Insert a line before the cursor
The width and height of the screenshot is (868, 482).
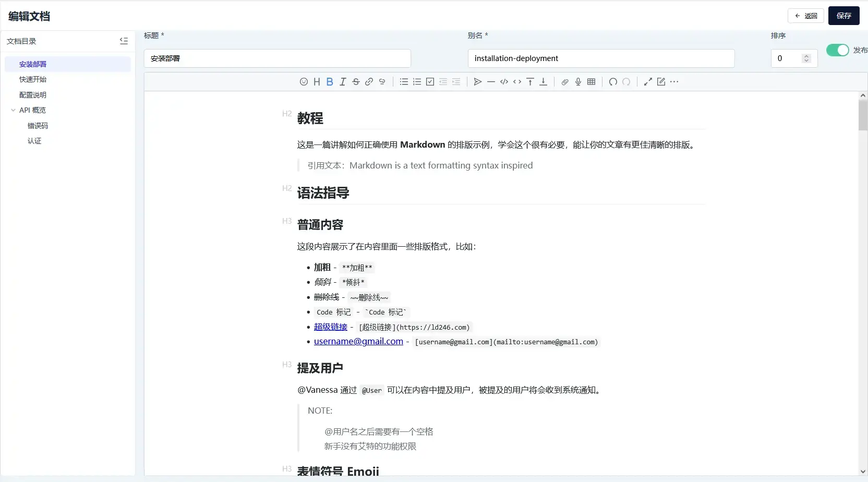(530, 81)
